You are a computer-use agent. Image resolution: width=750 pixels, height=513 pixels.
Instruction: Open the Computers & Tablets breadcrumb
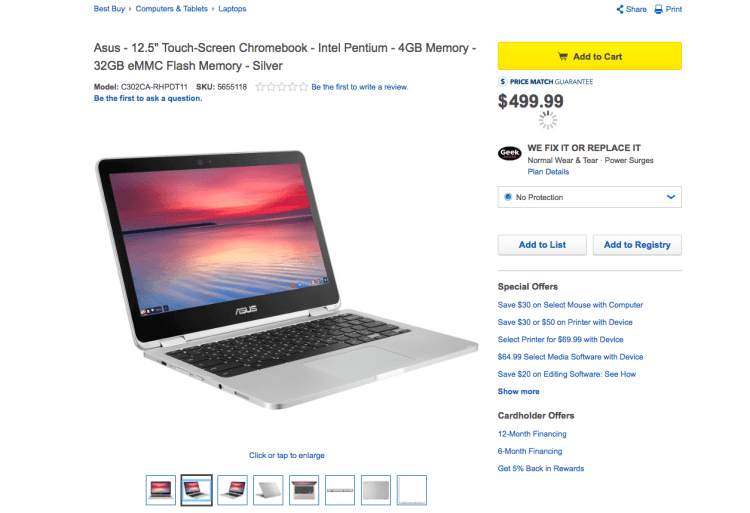tap(172, 9)
